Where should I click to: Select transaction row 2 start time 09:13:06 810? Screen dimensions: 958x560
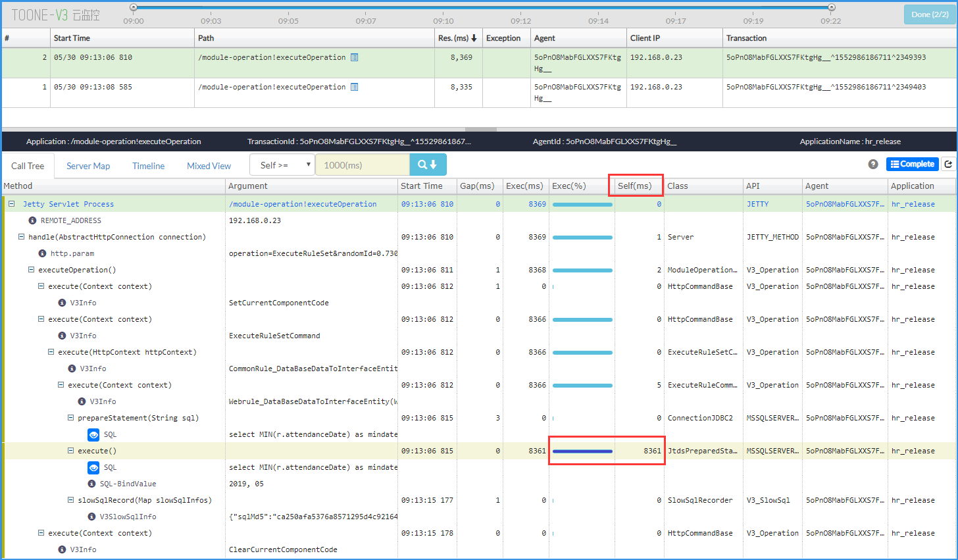pos(93,57)
